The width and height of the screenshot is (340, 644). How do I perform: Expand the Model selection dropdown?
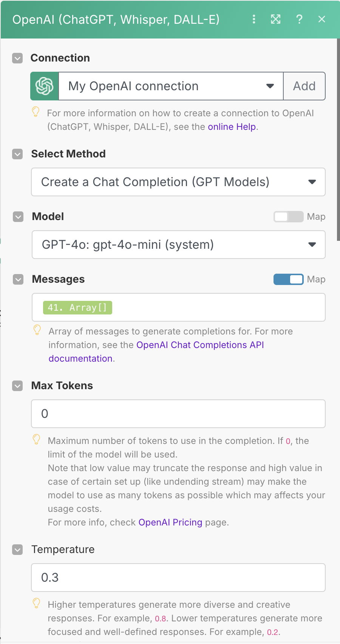click(x=178, y=245)
